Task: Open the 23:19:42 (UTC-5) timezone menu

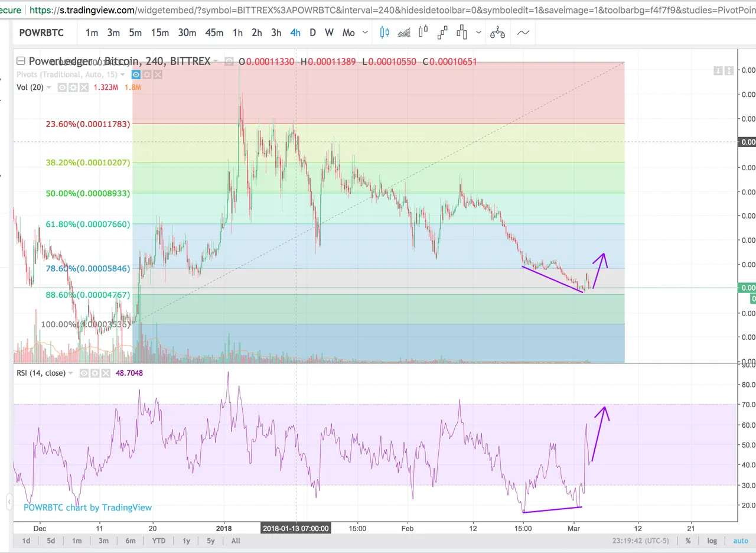Action: tap(641, 541)
